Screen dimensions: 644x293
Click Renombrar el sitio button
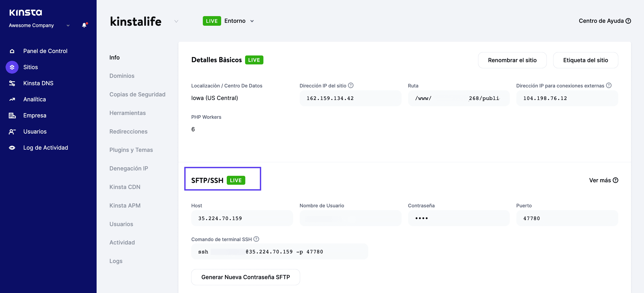click(x=512, y=60)
